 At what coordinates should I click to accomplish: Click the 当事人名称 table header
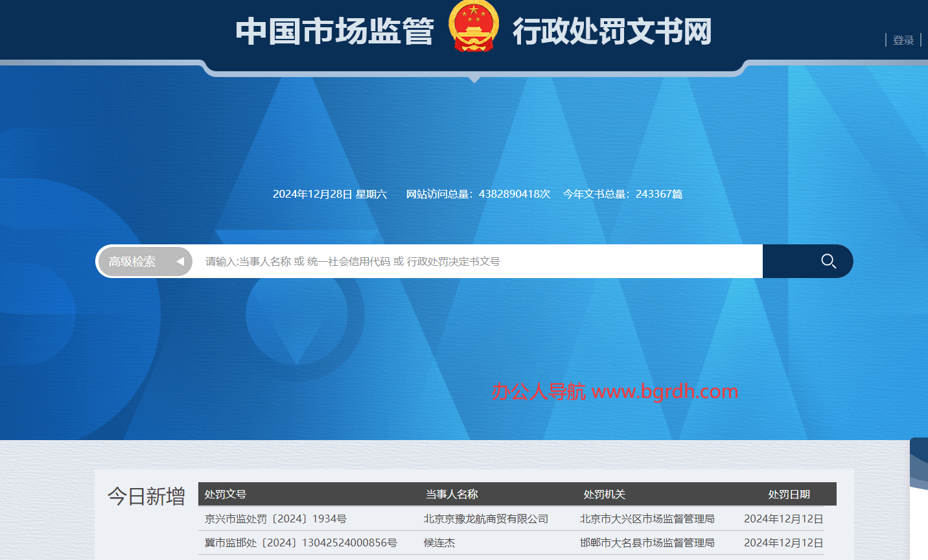click(x=452, y=494)
